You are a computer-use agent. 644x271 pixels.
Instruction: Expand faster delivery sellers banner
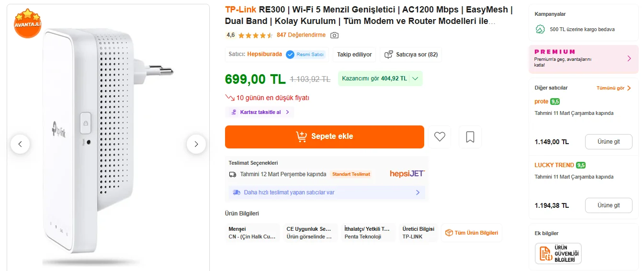pos(326,192)
